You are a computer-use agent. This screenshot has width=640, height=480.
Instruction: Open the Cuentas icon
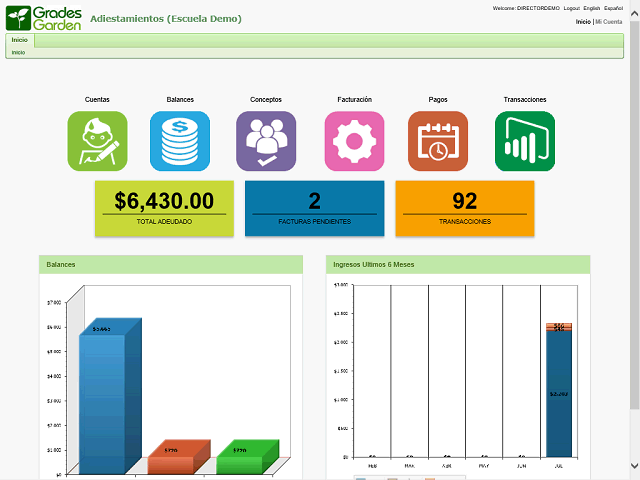[97, 141]
